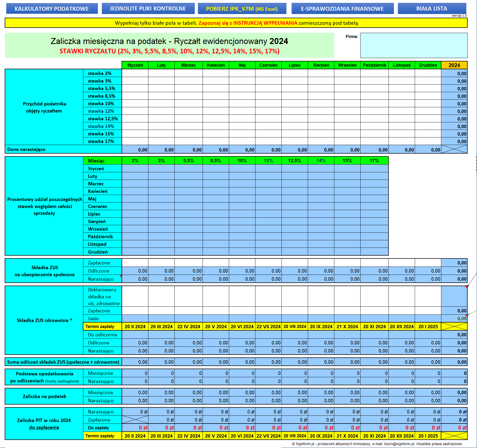Click the 'Saldo' row label
The width and height of the screenshot is (477, 448).
(103, 318)
